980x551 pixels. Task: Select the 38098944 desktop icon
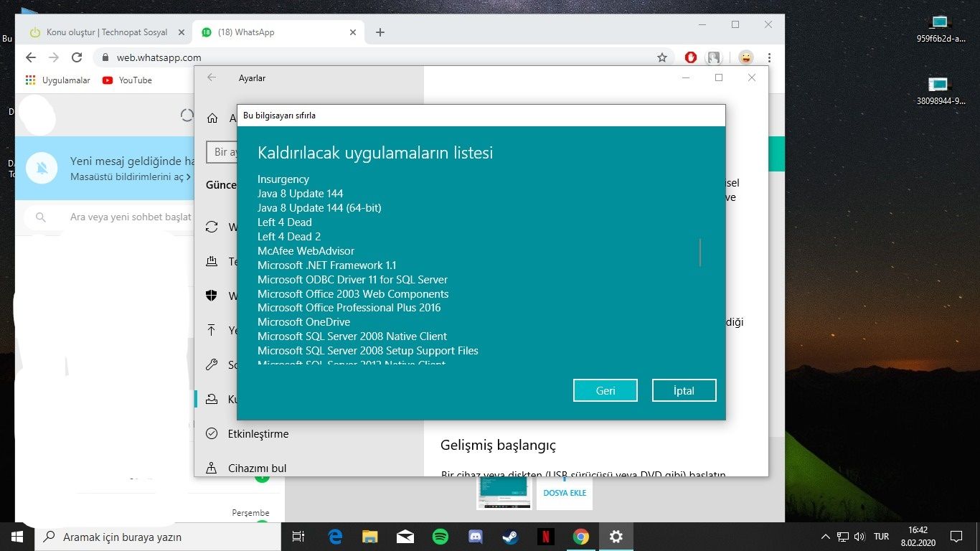pos(941,91)
